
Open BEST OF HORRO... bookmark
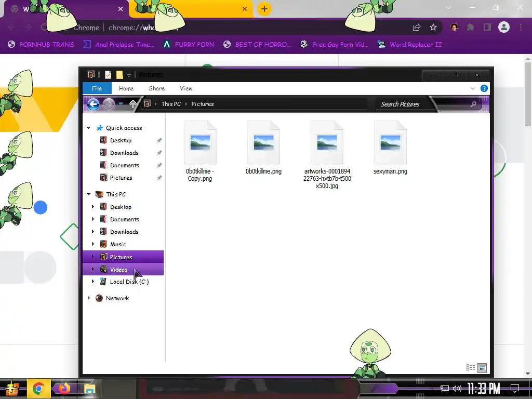point(257,45)
